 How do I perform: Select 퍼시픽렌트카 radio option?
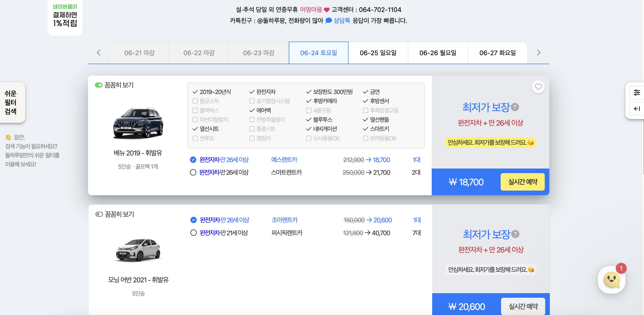coord(193,233)
